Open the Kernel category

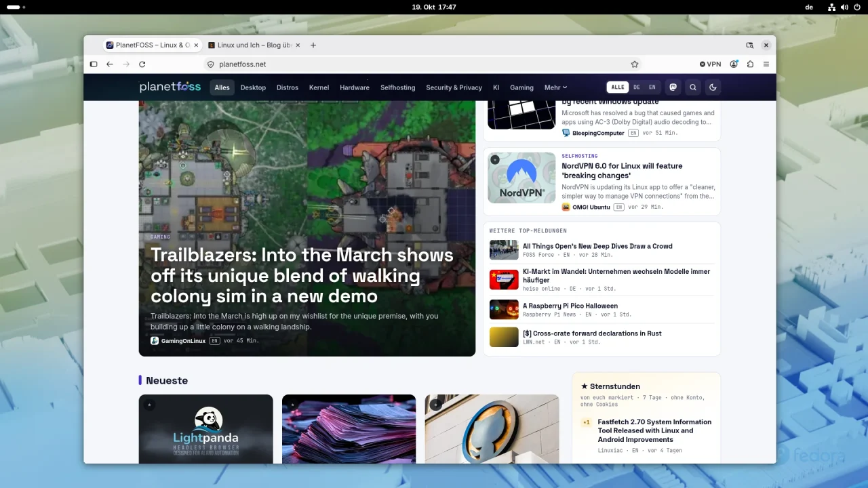[x=319, y=87]
